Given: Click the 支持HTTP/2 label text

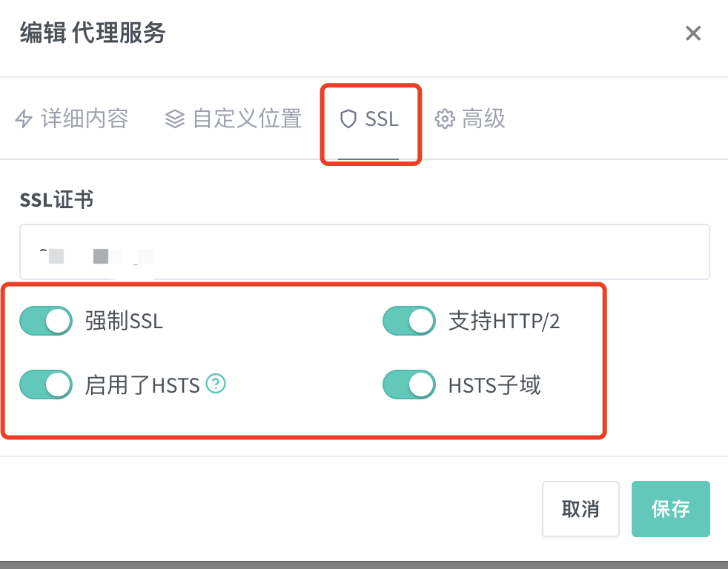Looking at the screenshot, I should (504, 321).
